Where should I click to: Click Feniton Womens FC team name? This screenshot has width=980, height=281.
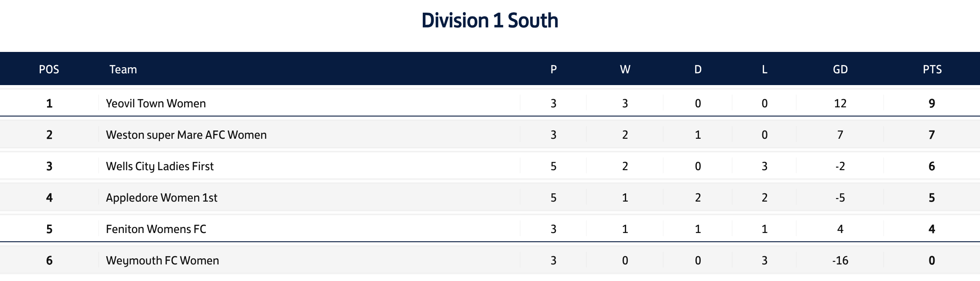click(x=156, y=229)
